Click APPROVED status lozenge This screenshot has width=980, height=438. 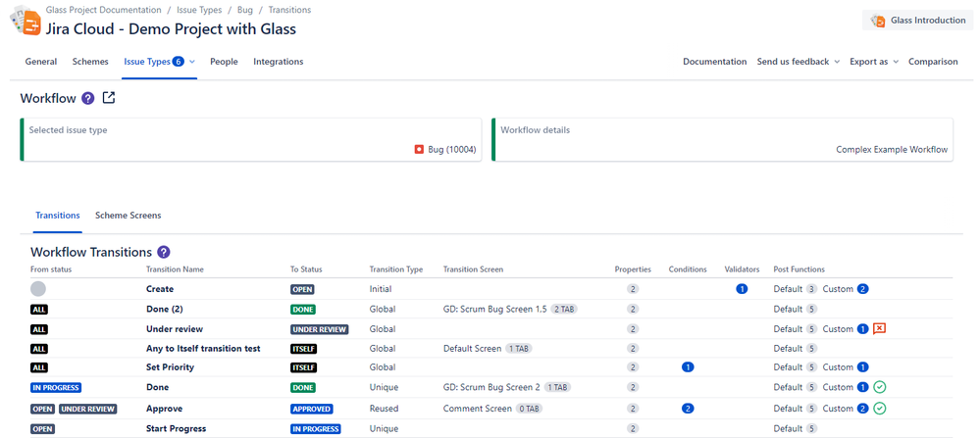point(312,409)
